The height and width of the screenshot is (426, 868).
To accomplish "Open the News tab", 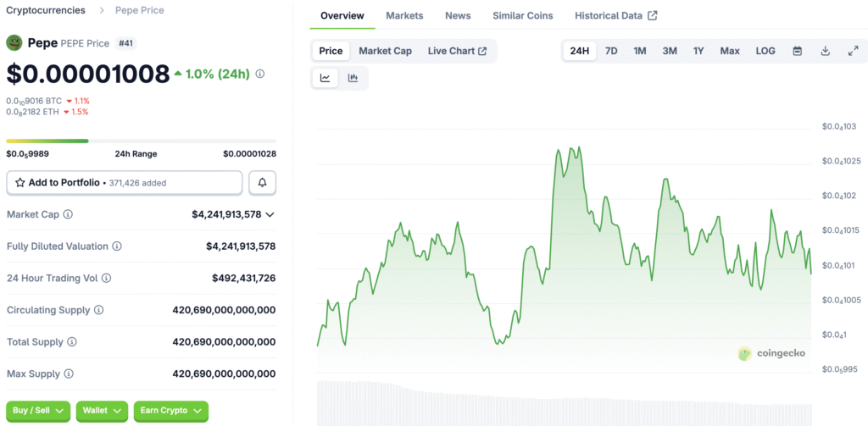I will pos(458,15).
